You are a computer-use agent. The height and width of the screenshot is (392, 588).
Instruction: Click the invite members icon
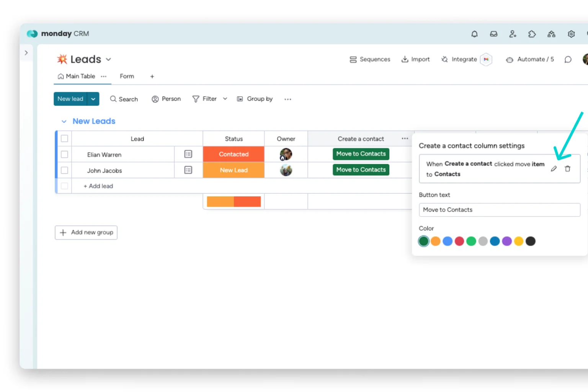pos(513,34)
